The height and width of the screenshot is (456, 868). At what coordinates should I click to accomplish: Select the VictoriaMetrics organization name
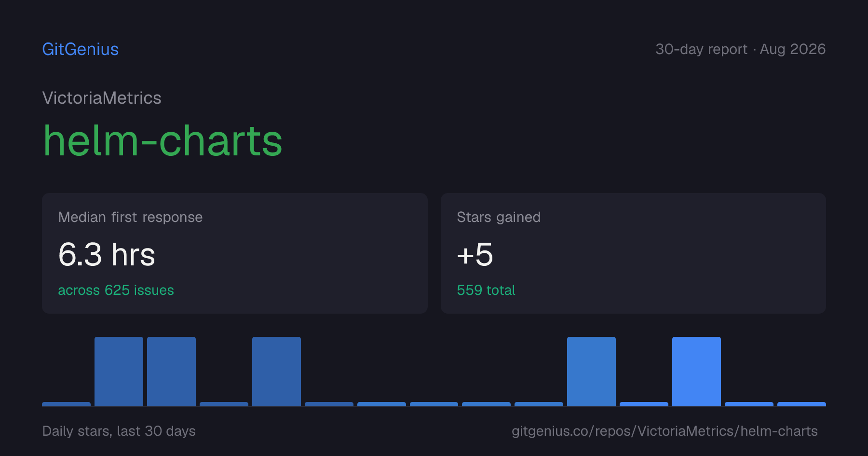tap(102, 98)
